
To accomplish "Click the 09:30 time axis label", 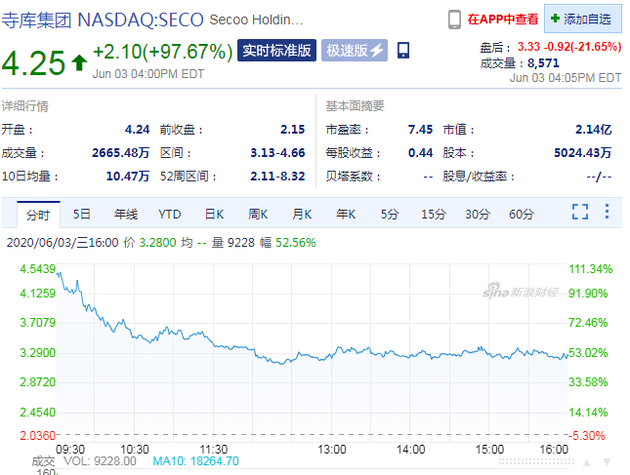I will (70, 449).
